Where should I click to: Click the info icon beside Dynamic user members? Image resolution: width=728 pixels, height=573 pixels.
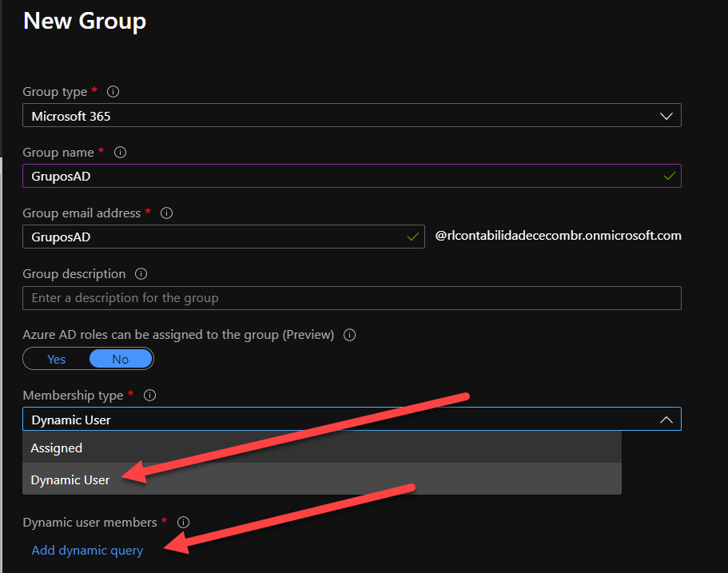point(183,523)
